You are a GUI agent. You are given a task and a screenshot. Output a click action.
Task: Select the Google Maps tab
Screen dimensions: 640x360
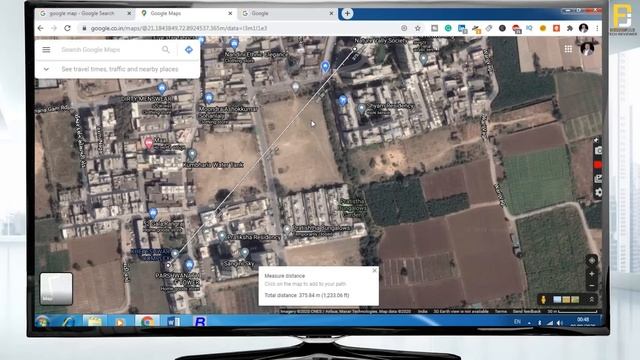click(186, 13)
